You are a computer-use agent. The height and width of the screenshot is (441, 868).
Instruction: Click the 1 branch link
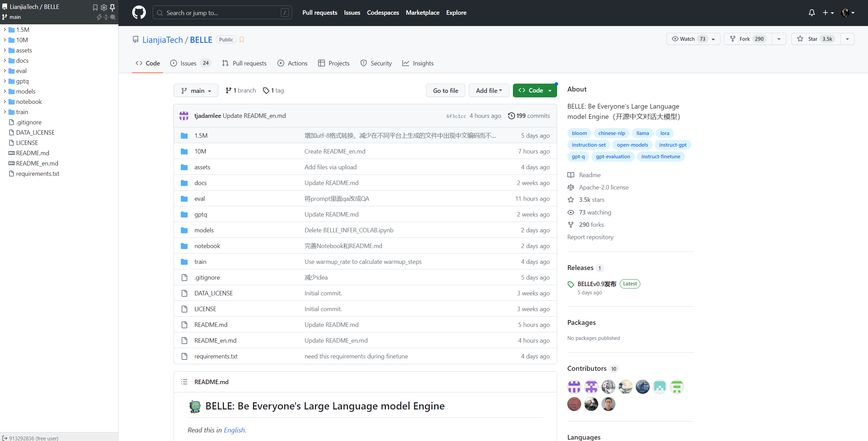tap(241, 90)
